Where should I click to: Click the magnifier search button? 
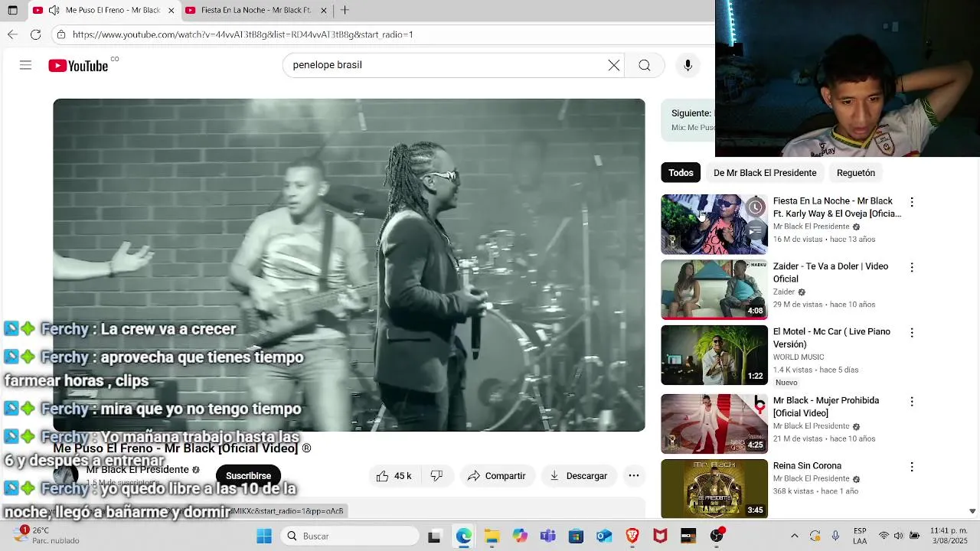click(x=645, y=65)
